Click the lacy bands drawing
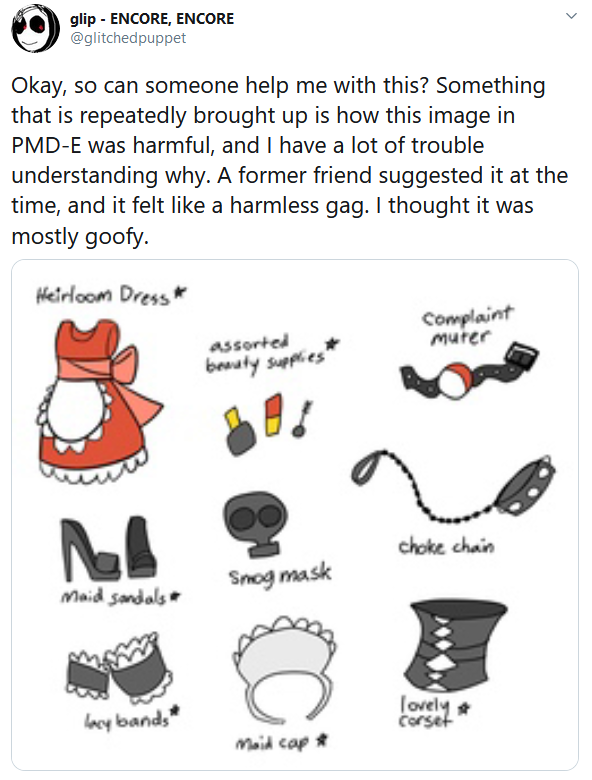Screen dimensions: 592x780 coord(119,665)
